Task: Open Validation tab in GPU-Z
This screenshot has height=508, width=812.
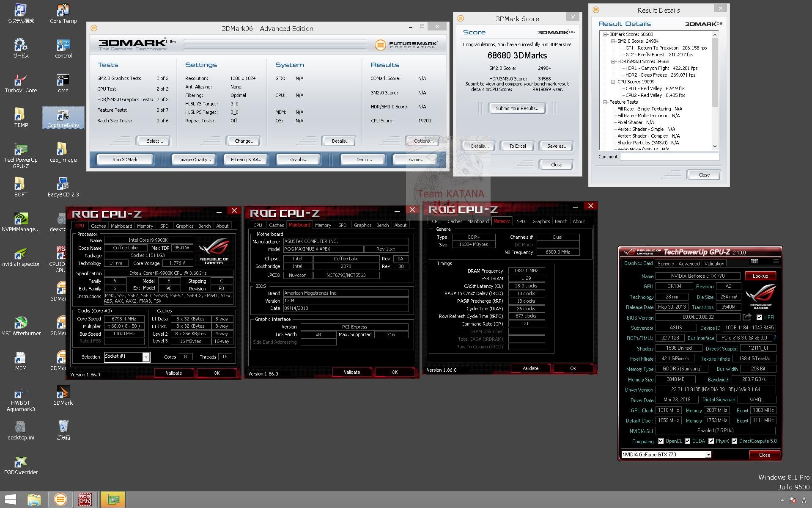Action: 714,263
